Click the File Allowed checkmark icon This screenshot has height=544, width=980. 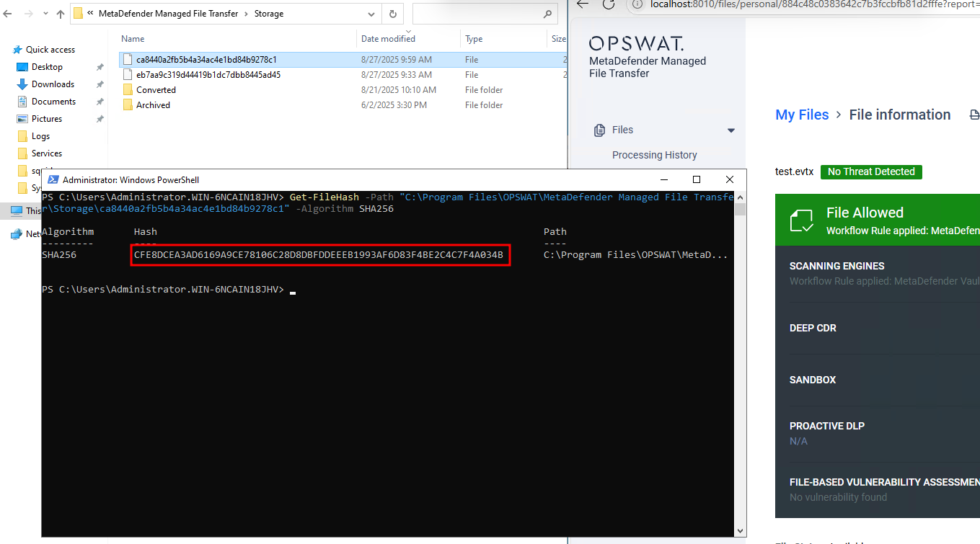pos(802,220)
